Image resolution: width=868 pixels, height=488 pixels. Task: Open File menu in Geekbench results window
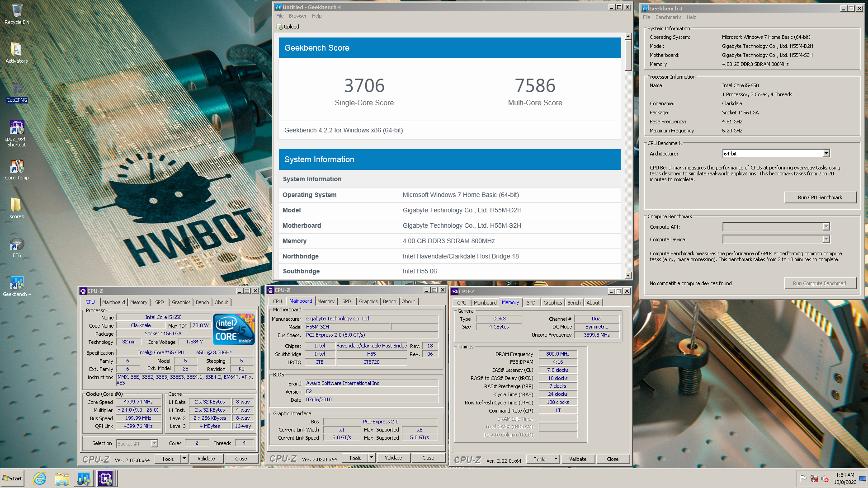pyautogui.click(x=280, y=16)
